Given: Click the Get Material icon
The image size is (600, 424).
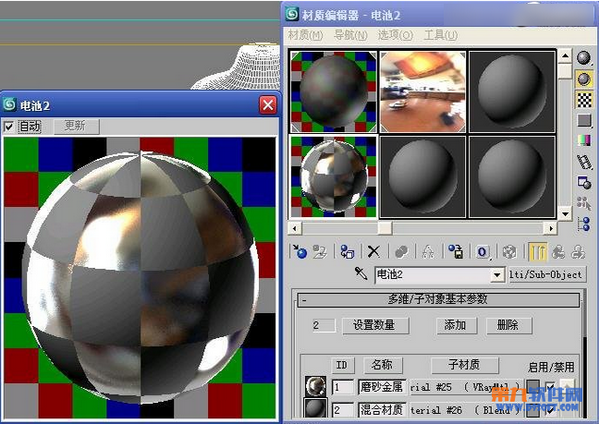Looking at the screenshot, I should [300, 252].
